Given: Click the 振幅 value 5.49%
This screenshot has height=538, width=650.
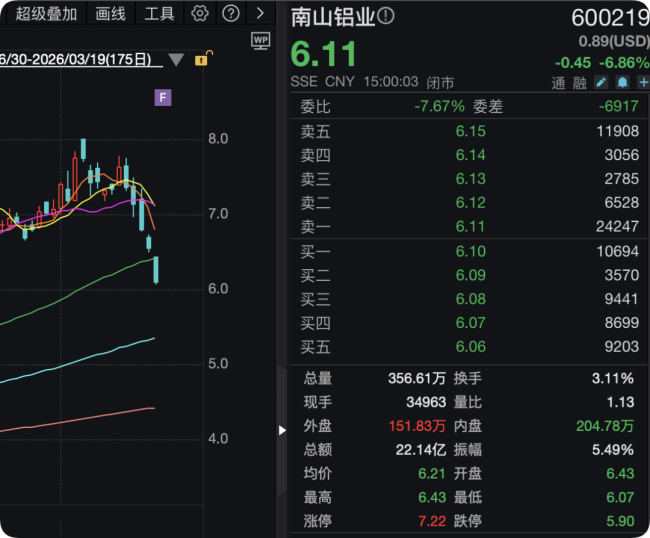Looking at the screenshot, I should pos(613,450).
